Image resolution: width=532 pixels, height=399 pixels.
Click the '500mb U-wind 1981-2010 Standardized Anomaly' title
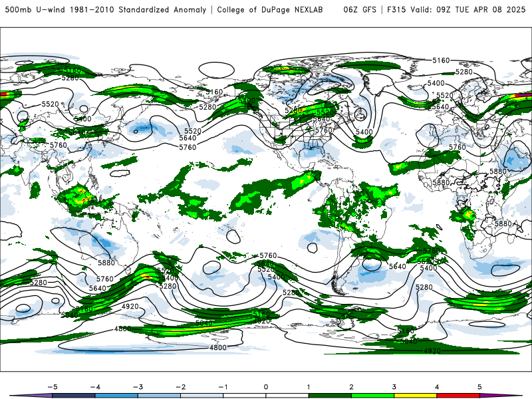coord(106,10)
